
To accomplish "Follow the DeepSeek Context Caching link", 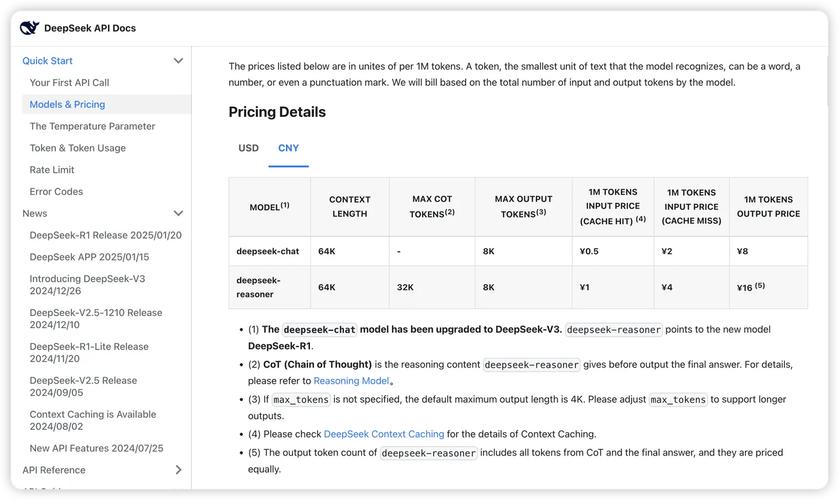I will click(384, 434).
